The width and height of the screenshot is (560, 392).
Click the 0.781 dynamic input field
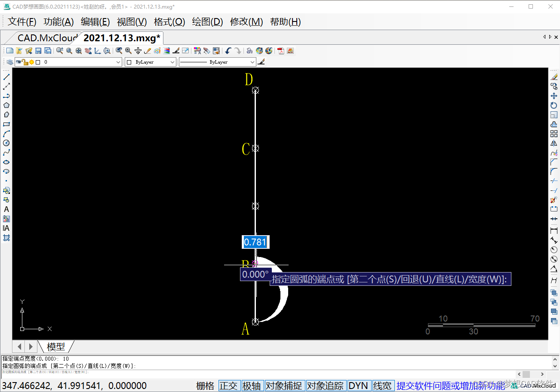255,242
